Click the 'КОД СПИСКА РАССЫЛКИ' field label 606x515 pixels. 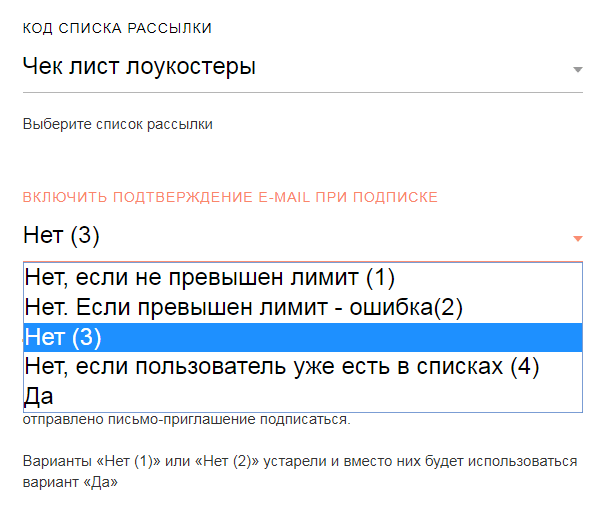[x=117, y=28]
